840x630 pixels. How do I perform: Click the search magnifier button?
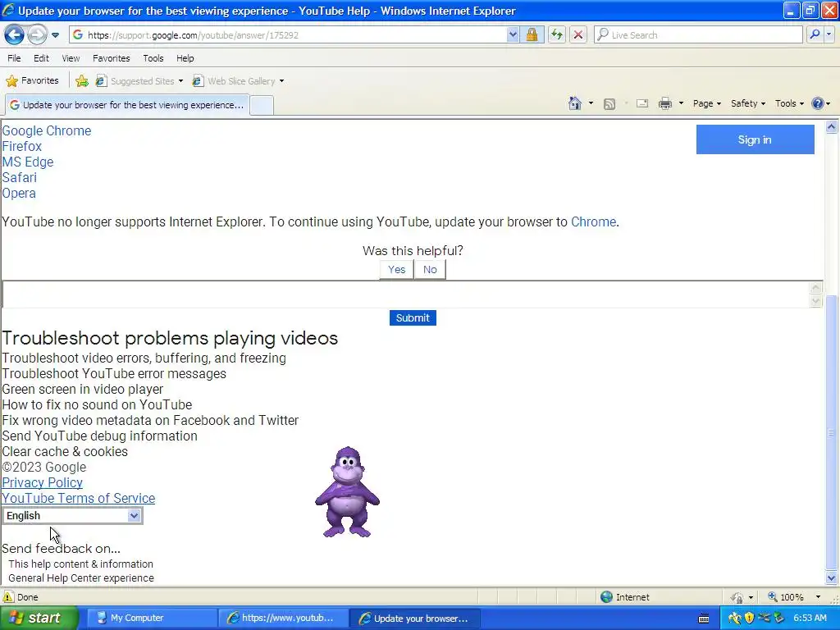[x=815, y=35]
